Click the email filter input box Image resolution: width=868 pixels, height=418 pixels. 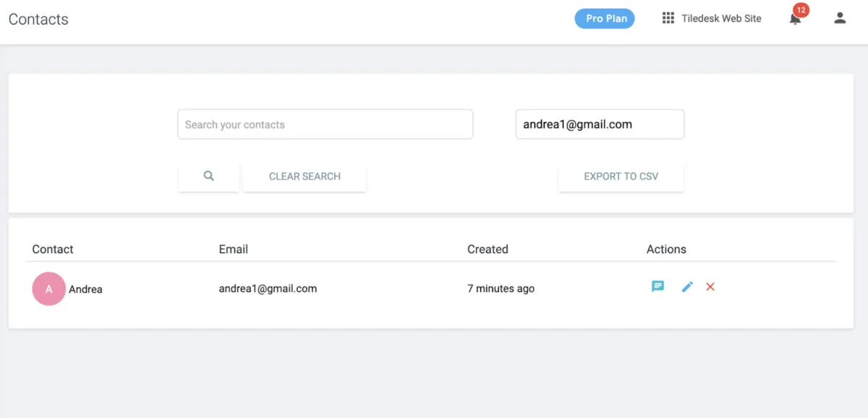[600, 124]
